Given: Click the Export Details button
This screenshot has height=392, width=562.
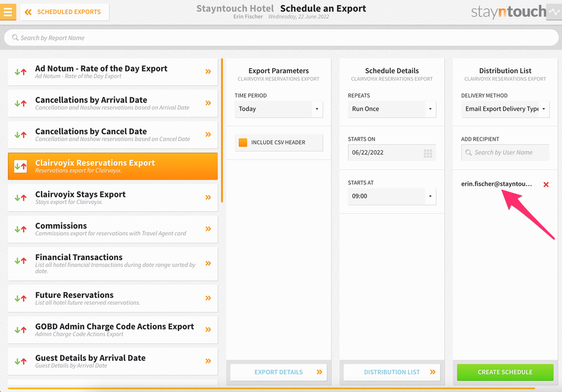Looking at the screenshot, I should click(x=279, y=372).
